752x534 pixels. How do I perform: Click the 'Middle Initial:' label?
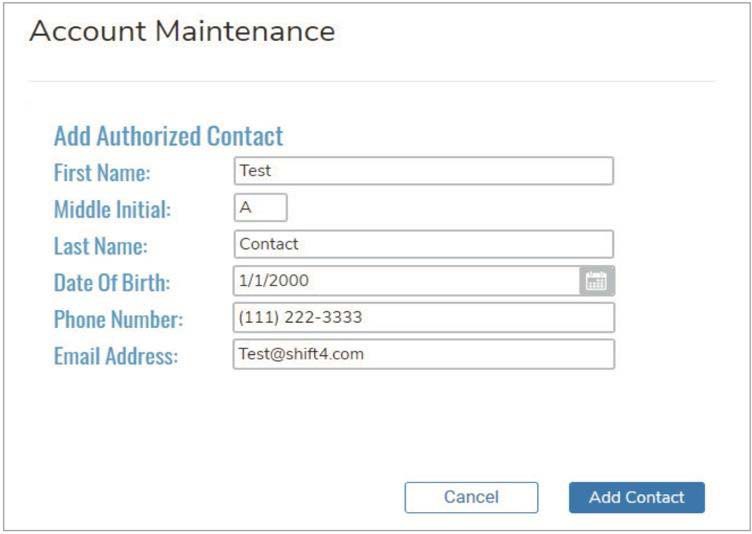tap(112, 209)
